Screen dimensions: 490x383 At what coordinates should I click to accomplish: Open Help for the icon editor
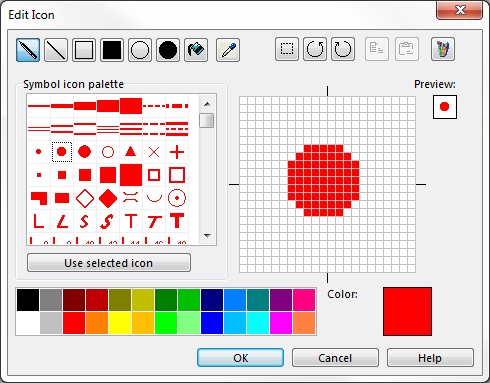[430, 358]
